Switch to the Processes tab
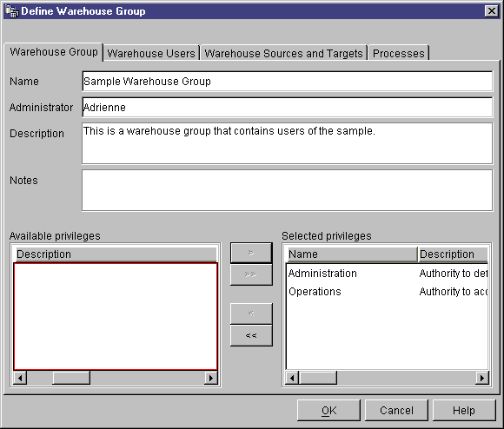The image size is (504, 429). [399, 53]
